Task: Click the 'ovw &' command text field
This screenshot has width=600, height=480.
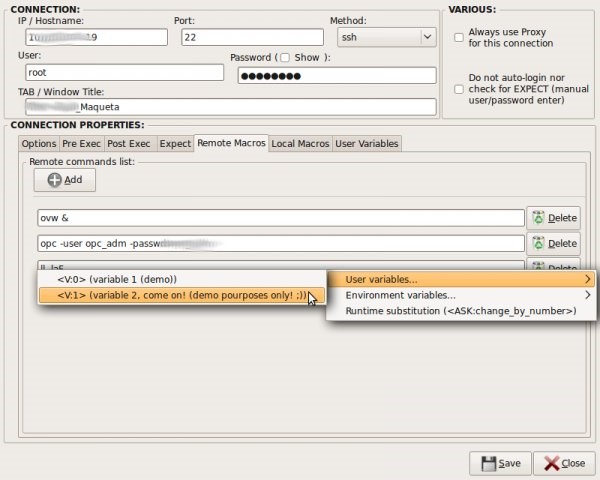Action: click(281, 218)
